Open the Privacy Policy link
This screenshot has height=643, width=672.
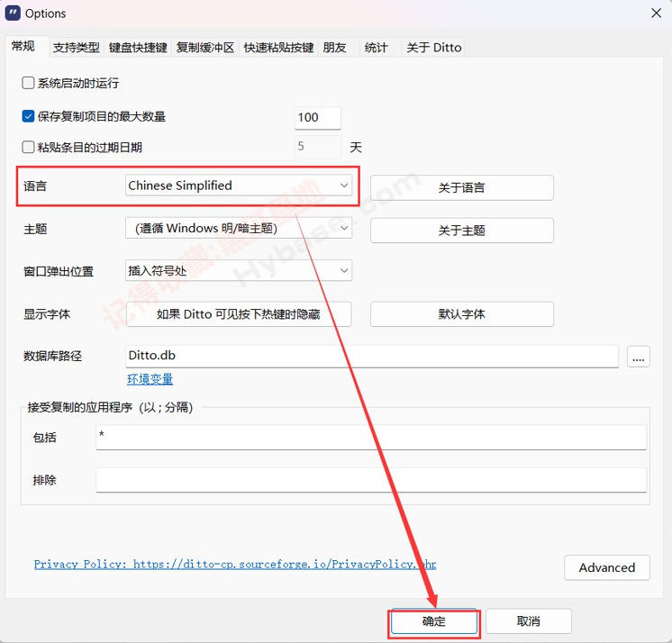(235, 564)
